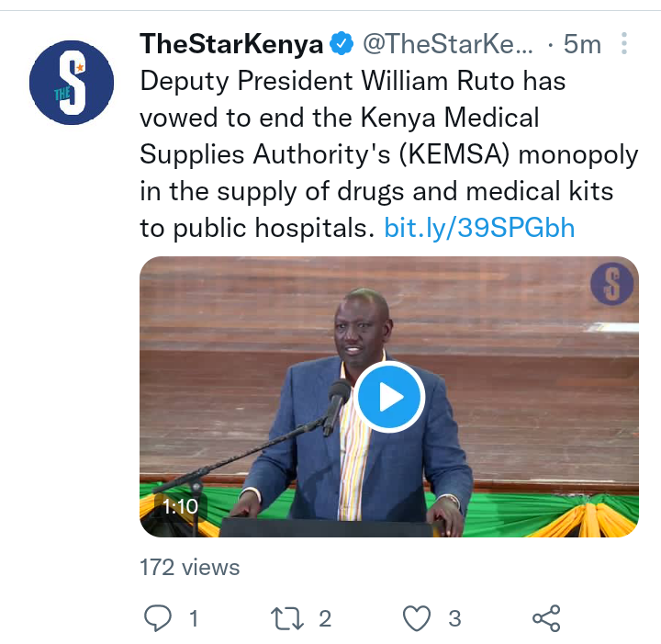Click the like count of 3
Screen dimensions: 661x644
[454, 619]
